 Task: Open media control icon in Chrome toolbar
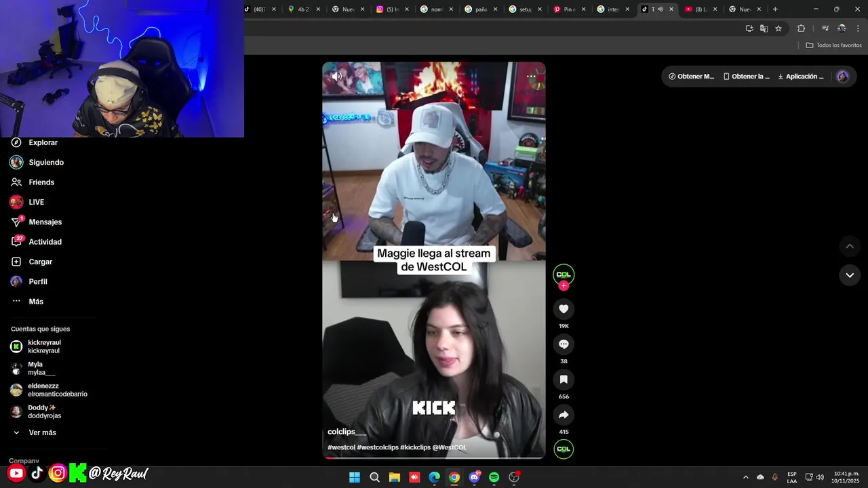coord(825,28)
